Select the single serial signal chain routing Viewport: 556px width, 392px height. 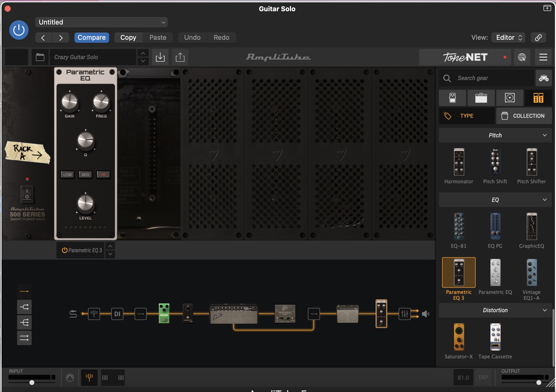(24, 291)
